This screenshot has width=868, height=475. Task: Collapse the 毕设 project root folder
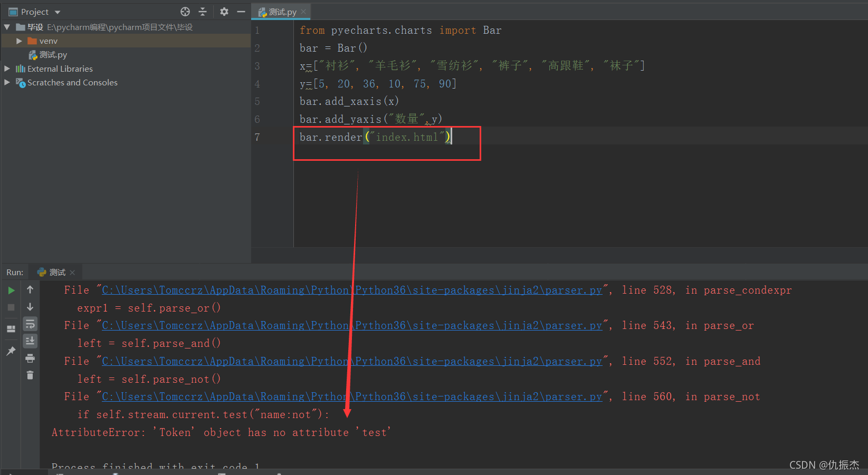tap(7, 27)
